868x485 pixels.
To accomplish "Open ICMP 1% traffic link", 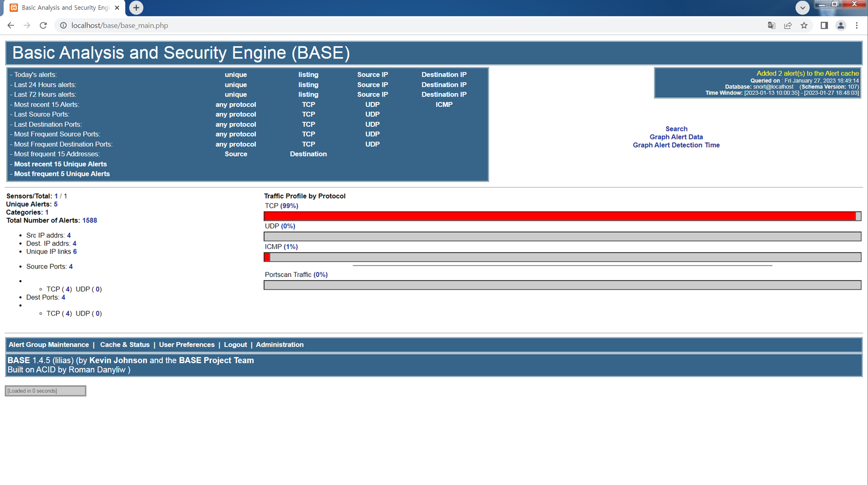I will (291, 247).
